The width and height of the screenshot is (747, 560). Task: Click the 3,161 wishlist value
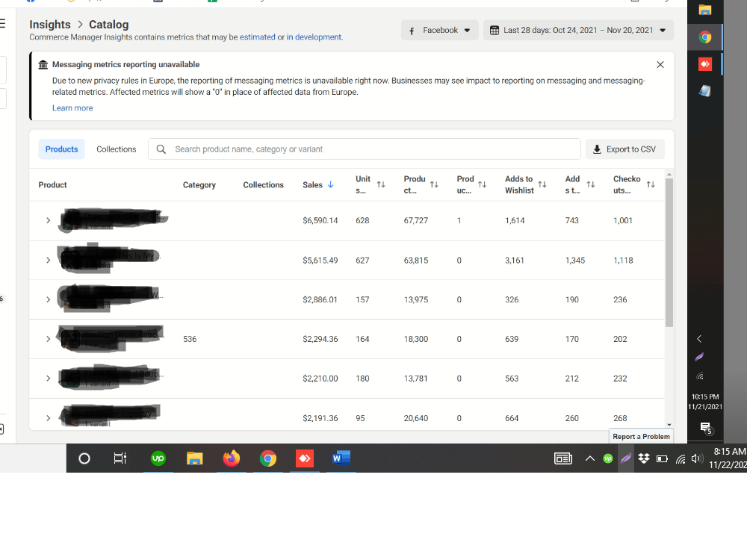(515, 261)
